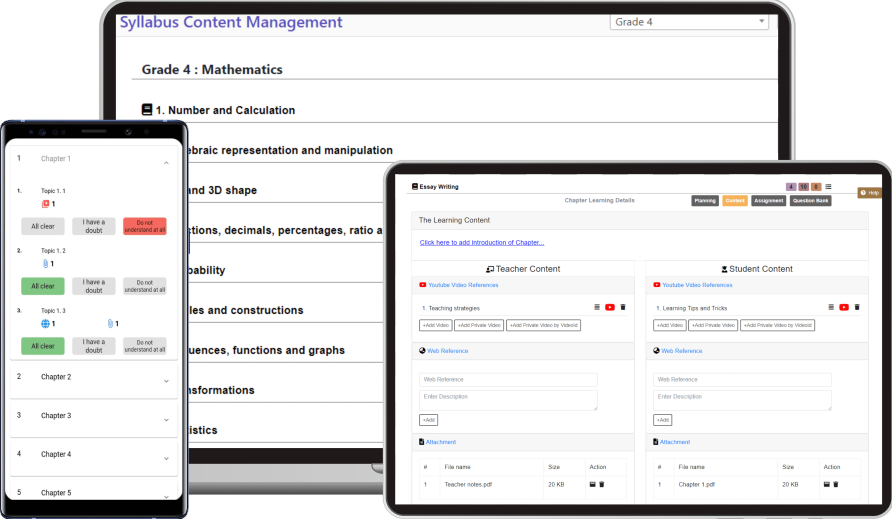Select 'I have a doubt' for Topic 1.3
892x519 pixels.
[x=94, y=346]
